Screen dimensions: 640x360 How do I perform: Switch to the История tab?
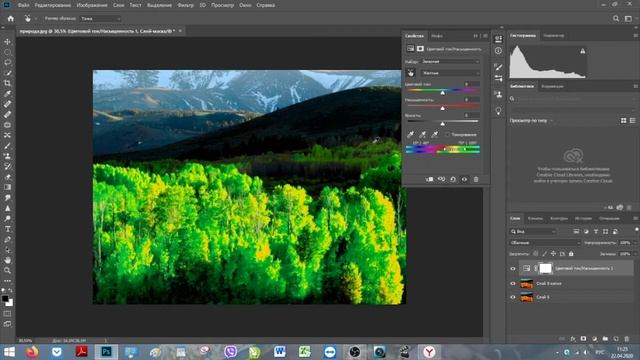click(583, 218)
